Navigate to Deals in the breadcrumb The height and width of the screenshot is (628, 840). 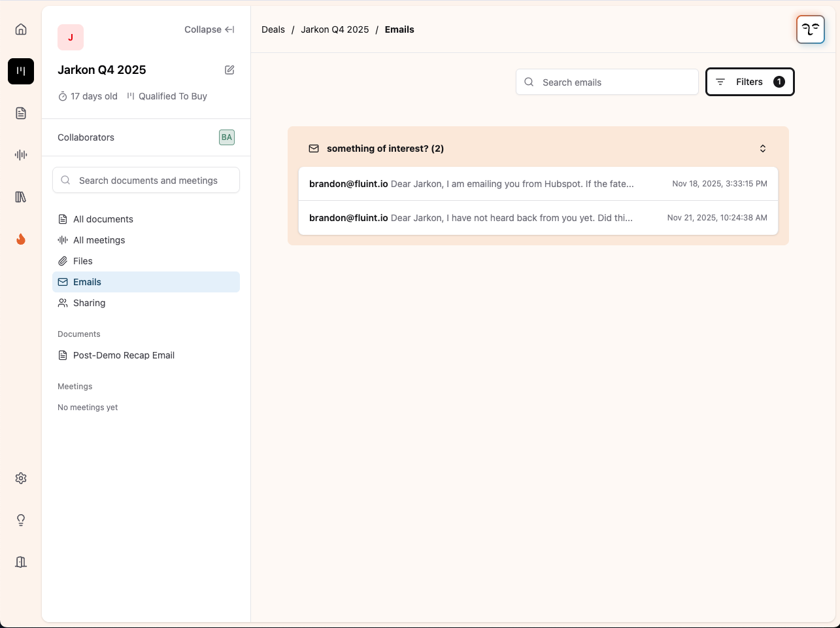point(273,29)
